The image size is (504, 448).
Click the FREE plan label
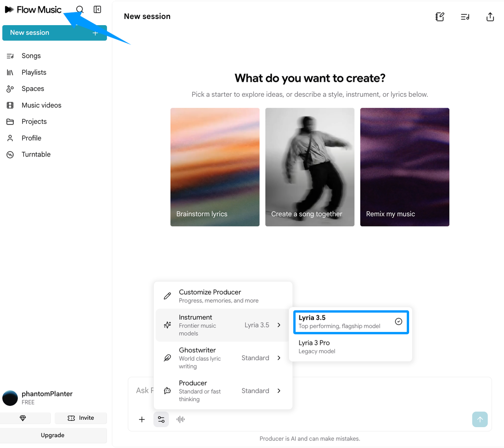pyautogui.click(x=28, y=402)
